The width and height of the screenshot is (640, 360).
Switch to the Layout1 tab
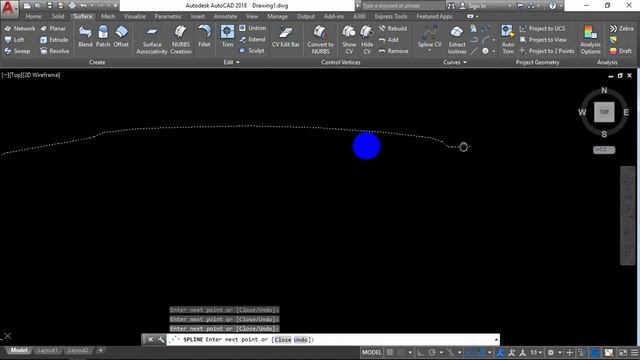point(47,350)
